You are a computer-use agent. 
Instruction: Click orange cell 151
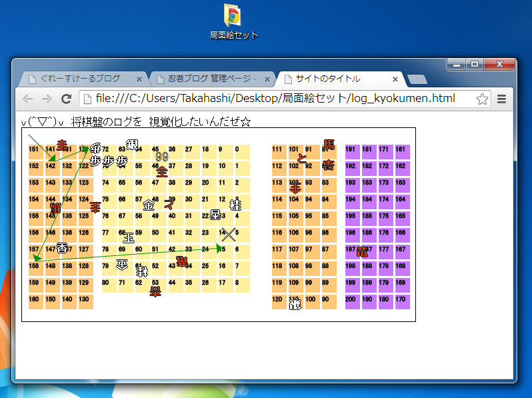point(35,152)
